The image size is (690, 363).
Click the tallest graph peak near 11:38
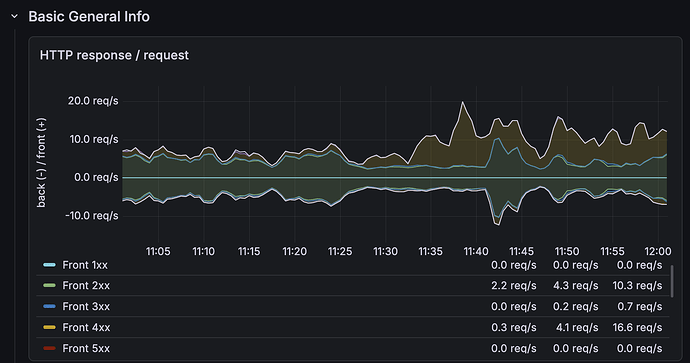coord(462,102)
